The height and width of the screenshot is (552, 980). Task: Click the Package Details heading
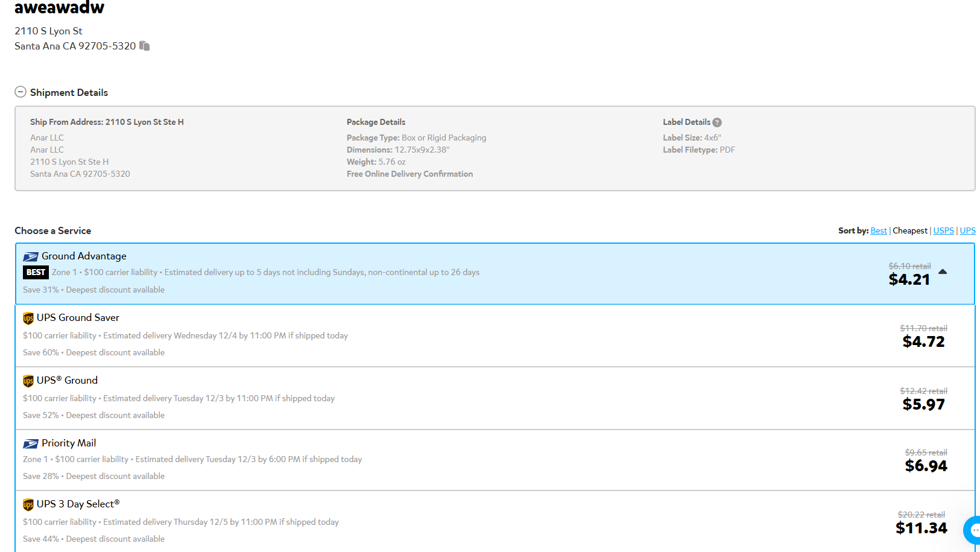(376, 122)
